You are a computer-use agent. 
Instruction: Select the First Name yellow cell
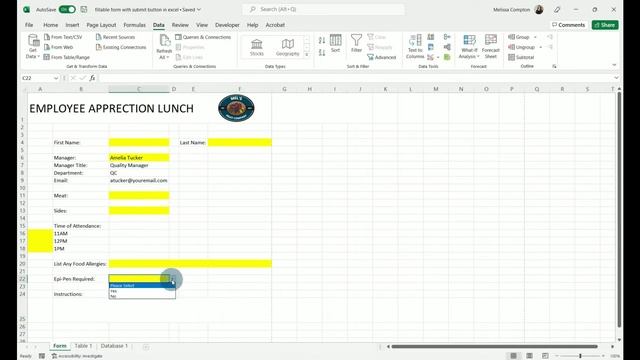pos(139,142)
